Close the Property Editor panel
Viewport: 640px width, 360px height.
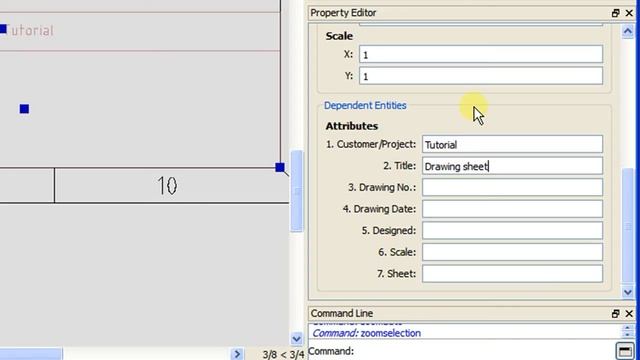coord(629,13)
